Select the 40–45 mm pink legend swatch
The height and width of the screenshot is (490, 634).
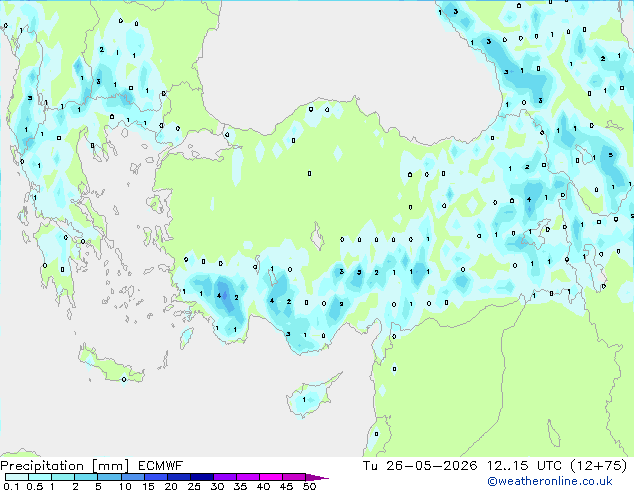271,477
